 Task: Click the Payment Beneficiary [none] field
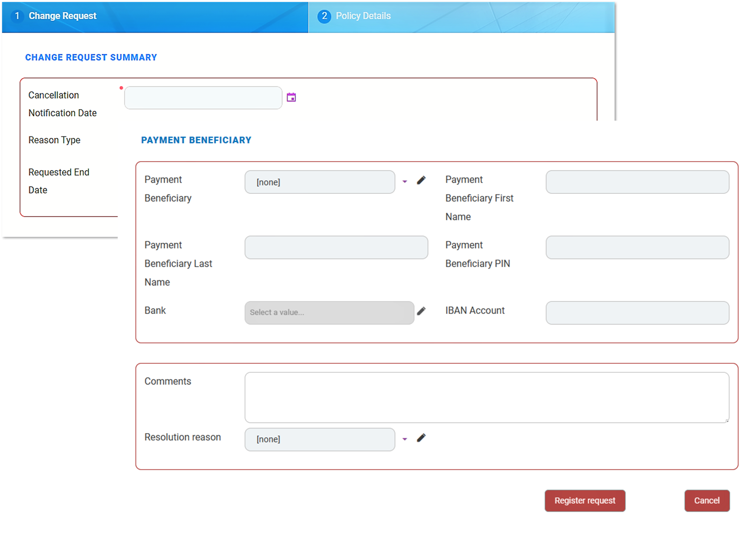pyautogui.click(x=320, y=182)
